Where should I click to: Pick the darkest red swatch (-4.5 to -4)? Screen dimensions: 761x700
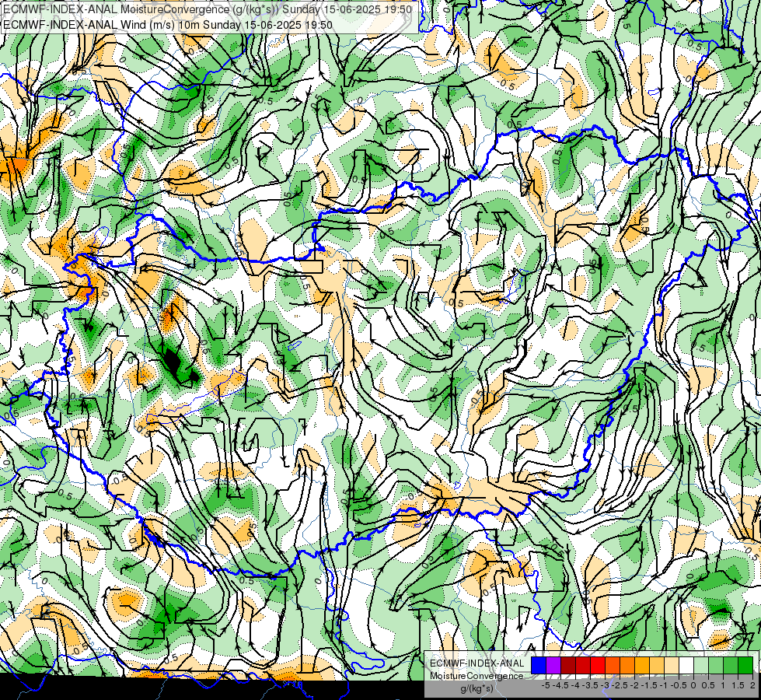pos(568,665)
